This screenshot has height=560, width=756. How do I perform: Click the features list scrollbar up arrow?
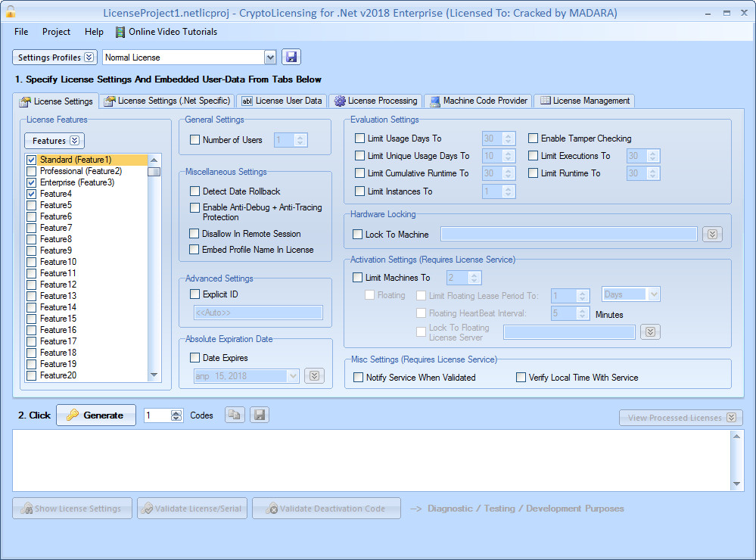tap(154, 160)
